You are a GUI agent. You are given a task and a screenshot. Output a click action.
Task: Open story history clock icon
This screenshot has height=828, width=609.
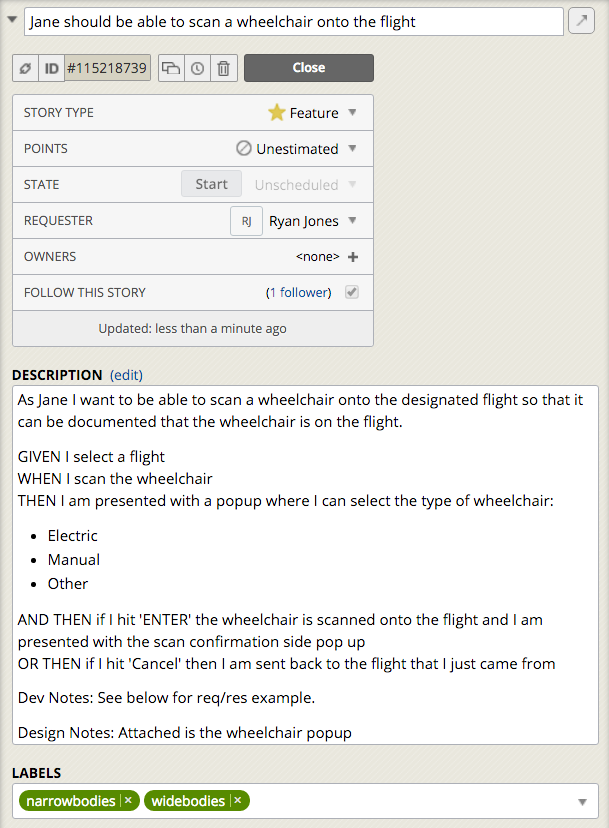(197, 68)
